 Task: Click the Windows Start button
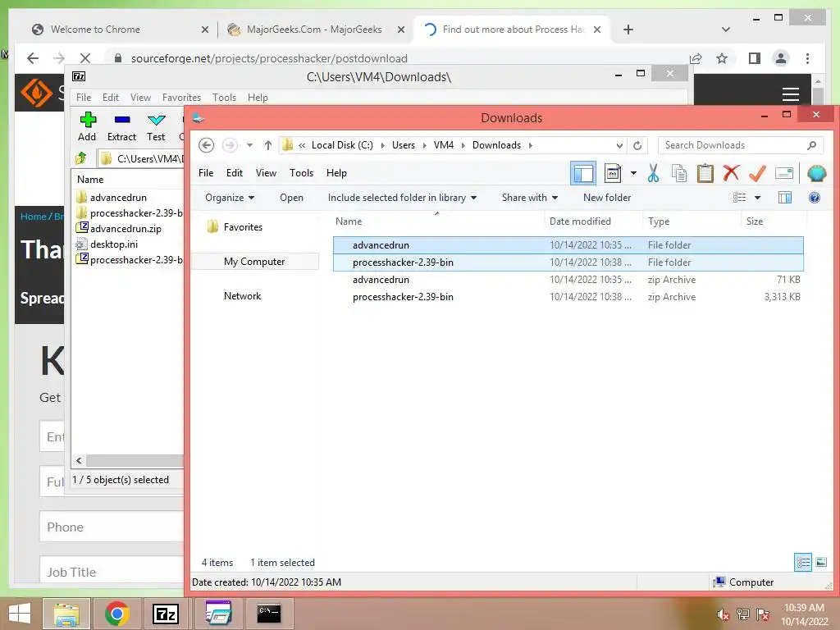pyautogui.click(x=20, y=614)
